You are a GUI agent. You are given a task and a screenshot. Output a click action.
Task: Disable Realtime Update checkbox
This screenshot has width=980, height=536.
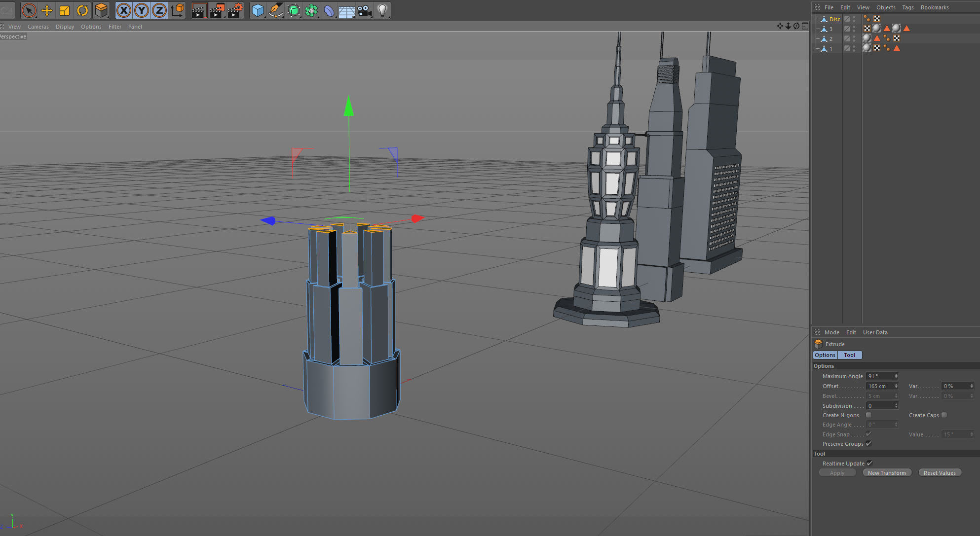869,464
